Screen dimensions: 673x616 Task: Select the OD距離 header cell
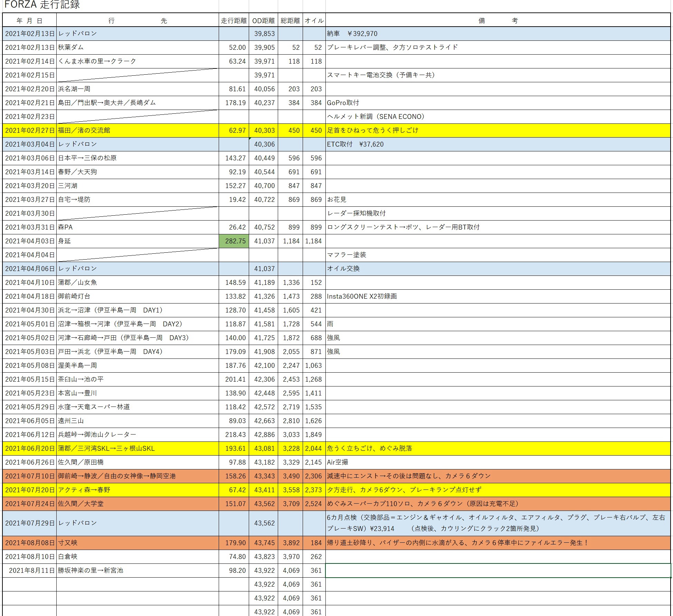pos(263,21)
